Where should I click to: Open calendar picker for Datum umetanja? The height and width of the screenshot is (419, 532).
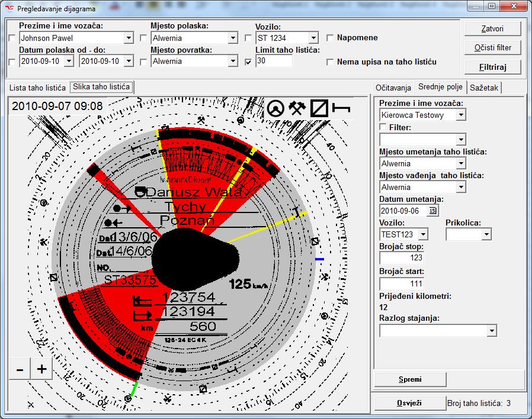432,211
